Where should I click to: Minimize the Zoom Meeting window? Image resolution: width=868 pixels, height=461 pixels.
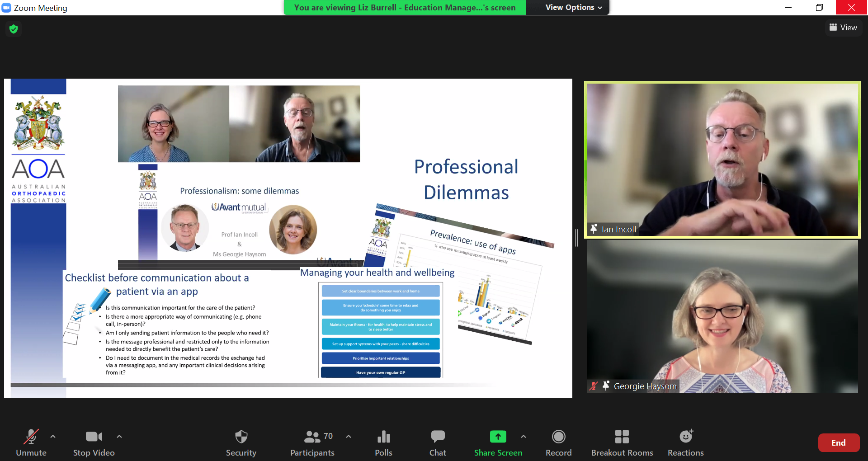(788, 8)
